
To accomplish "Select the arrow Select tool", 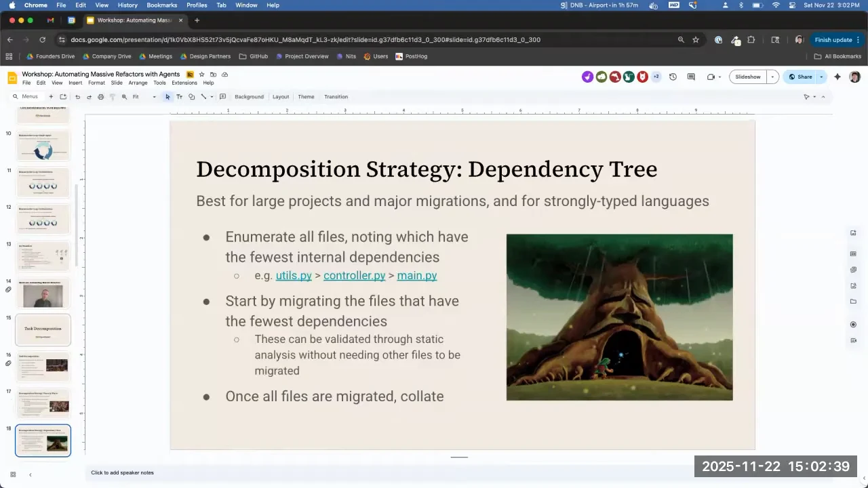I will (167, 97).
